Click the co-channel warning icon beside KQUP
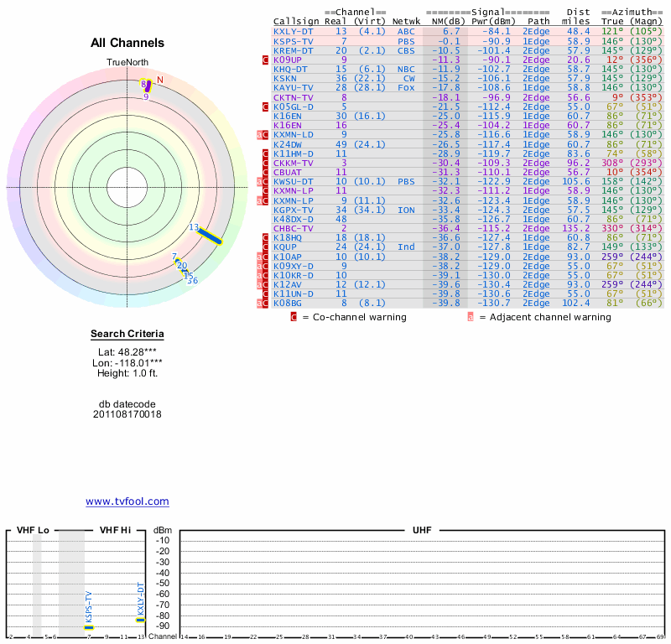The image size is (671, 644). click(265, 247)
